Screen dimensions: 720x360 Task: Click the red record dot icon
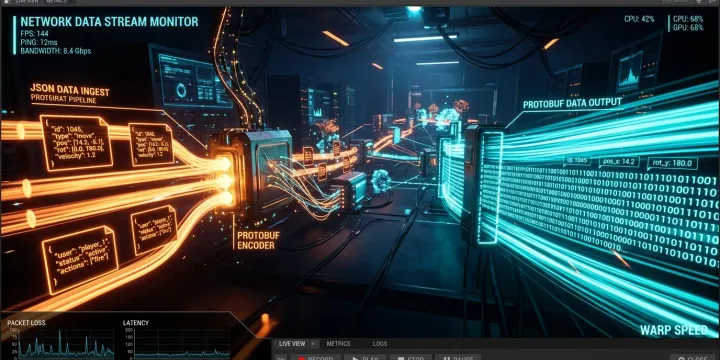click(x=301, y=358)
